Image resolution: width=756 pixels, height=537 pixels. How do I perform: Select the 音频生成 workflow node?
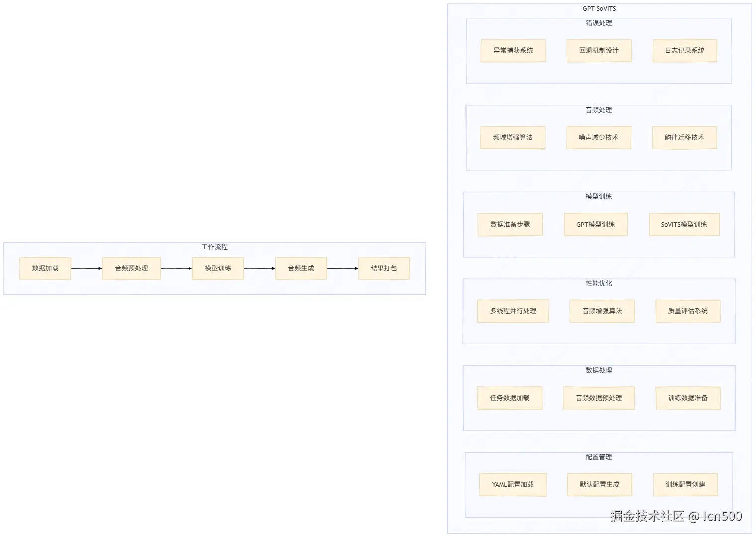point(301,268)
